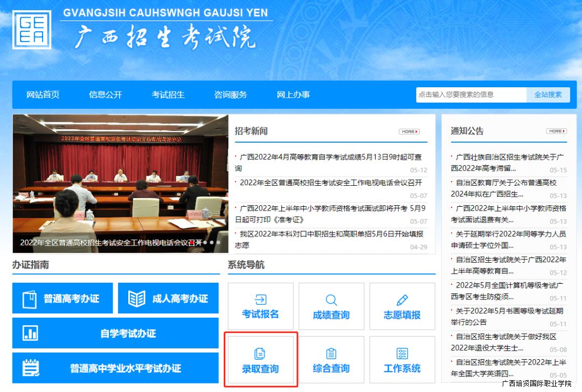Open 工作系统 work system tile
This screenshot has width=582, height=392.
pos(402,360)
